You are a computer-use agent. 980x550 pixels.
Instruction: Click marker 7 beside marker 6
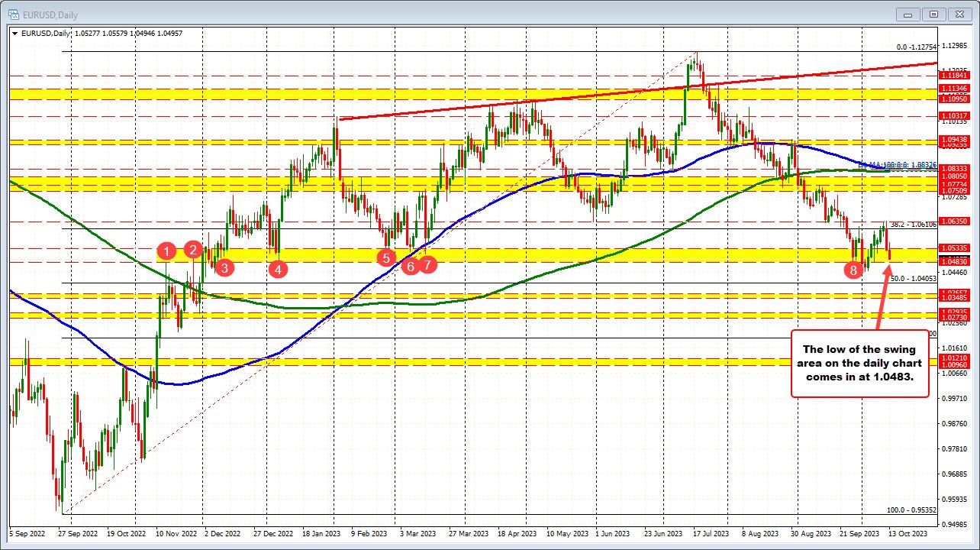click(x=428, y=265)
